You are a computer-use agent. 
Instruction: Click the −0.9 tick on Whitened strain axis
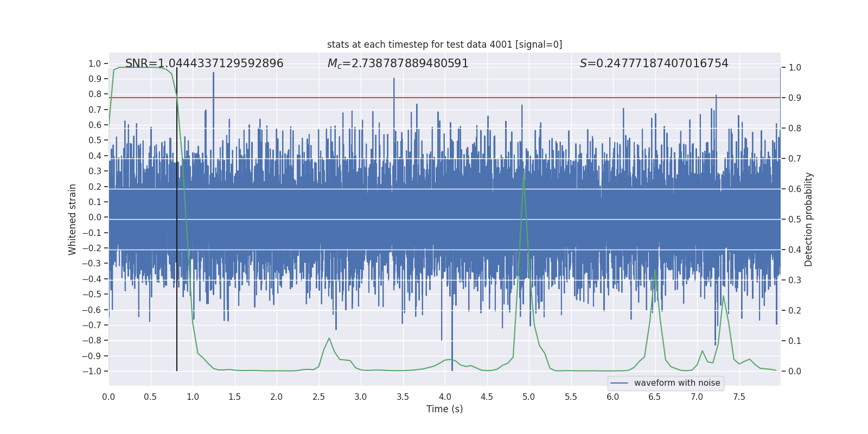pyautogui.click(x=92, y=356)
